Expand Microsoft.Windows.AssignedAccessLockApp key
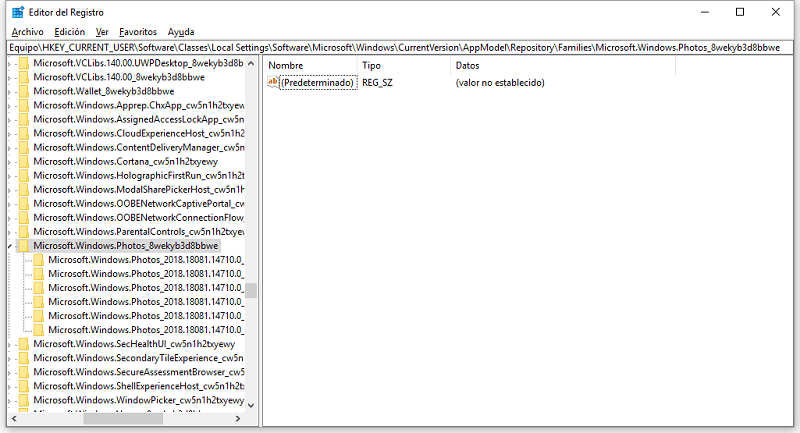 coord(10,120)
